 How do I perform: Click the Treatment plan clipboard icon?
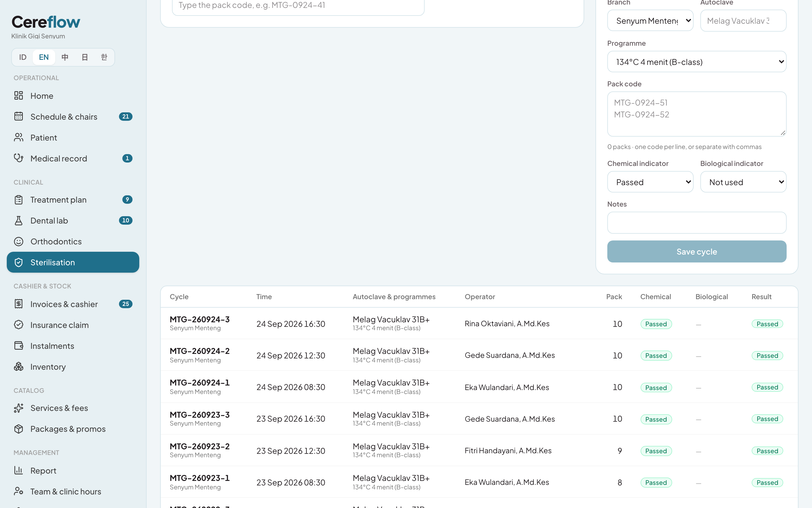pos(18,200)
